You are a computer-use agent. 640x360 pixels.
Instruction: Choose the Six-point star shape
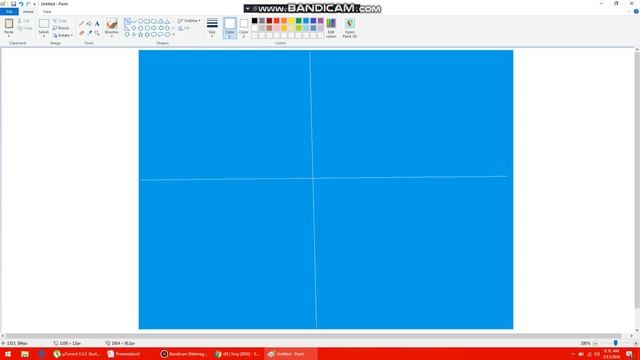pos(147,35)
